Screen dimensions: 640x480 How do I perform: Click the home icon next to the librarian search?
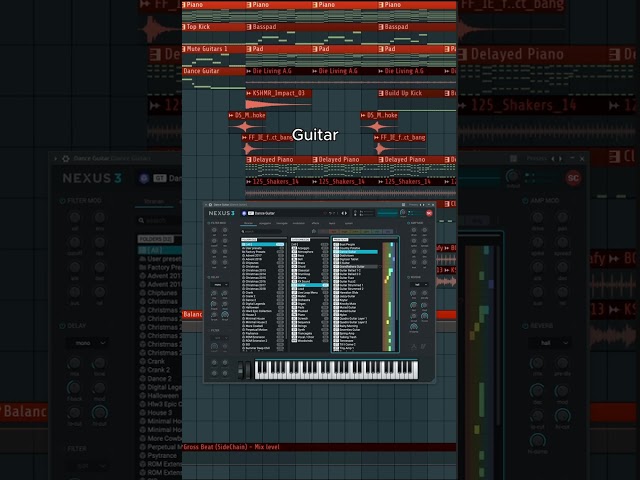tap(314, 231)
